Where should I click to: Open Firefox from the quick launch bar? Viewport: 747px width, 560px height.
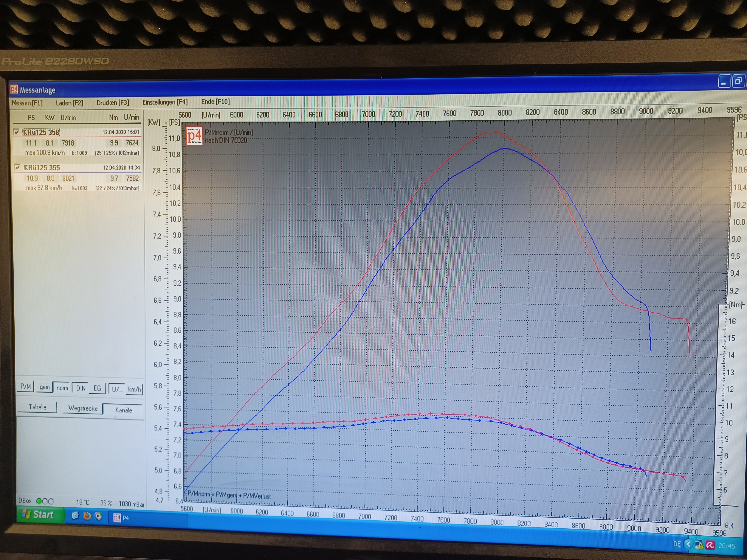[87, 516]
